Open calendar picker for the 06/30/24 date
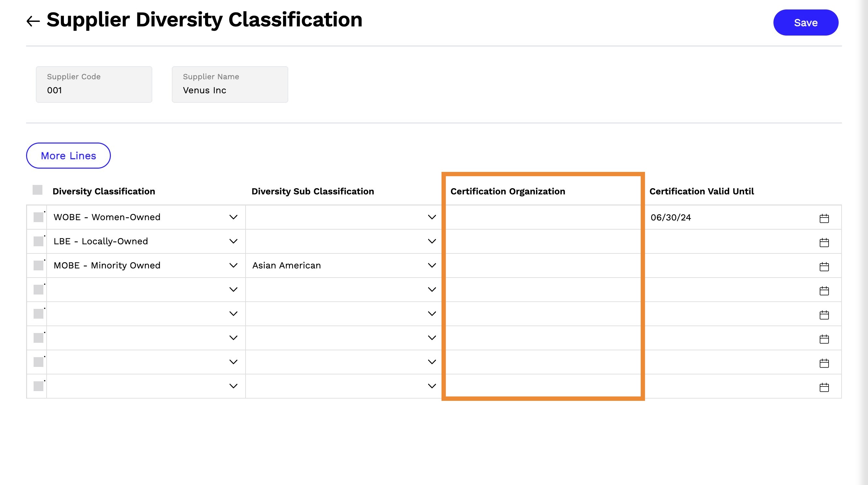 [x=824, y=219]
